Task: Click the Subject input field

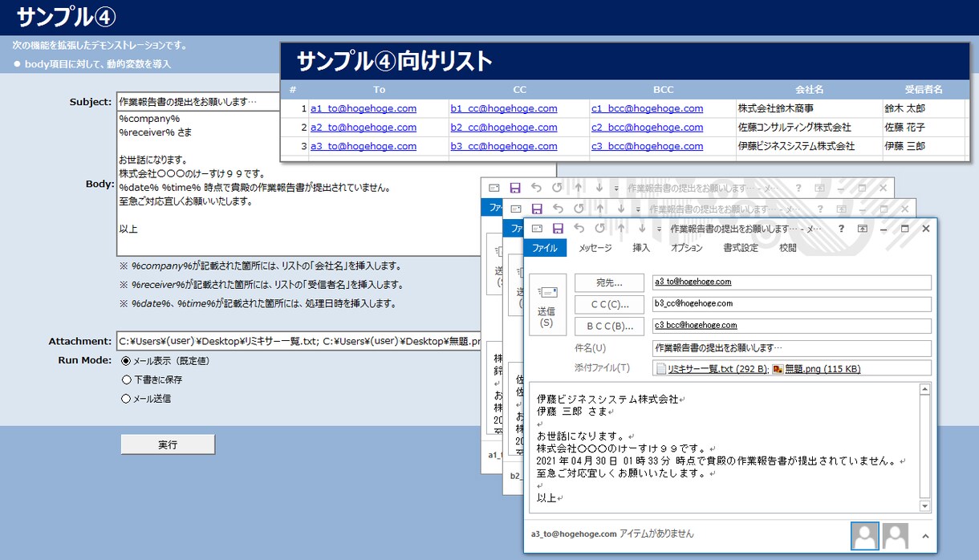Action: coord(198,102)
